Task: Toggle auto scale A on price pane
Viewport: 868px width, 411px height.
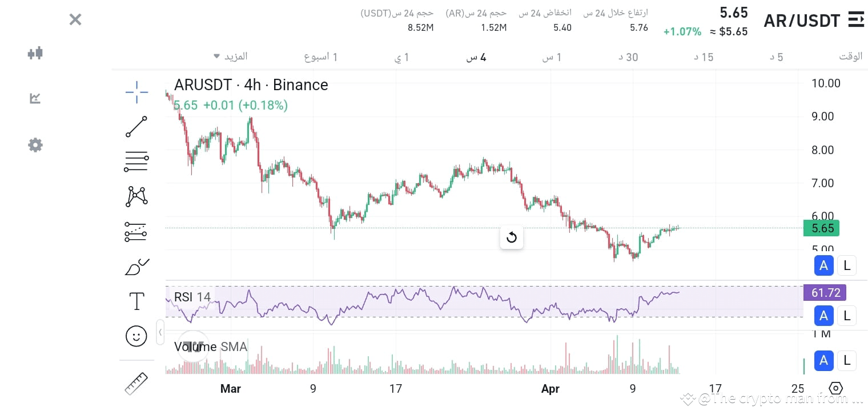Action: click(x=823, y=265)
